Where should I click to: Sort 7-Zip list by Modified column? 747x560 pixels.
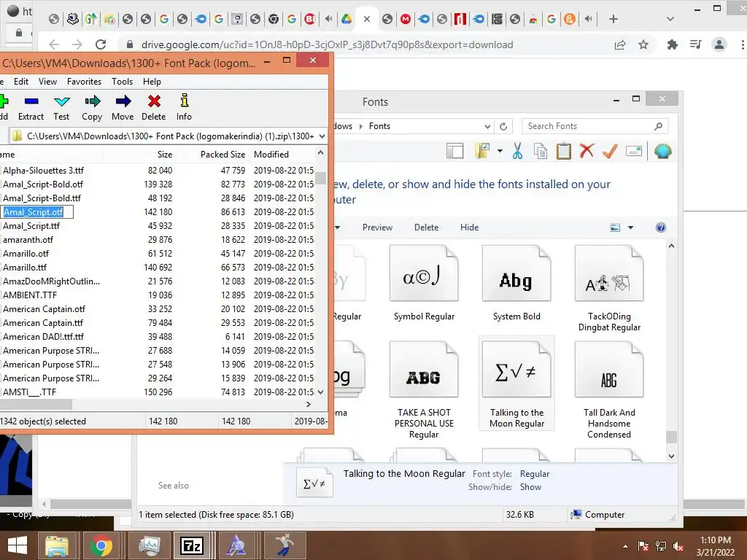(x=282, y=155)
